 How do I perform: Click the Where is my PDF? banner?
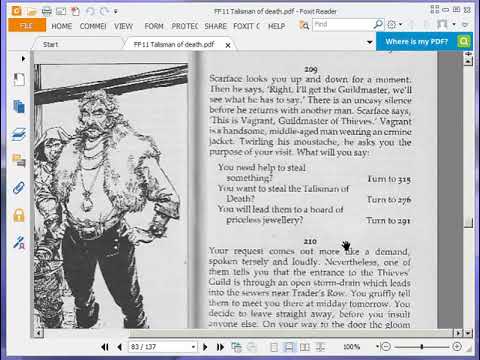(x=417, y=42)
